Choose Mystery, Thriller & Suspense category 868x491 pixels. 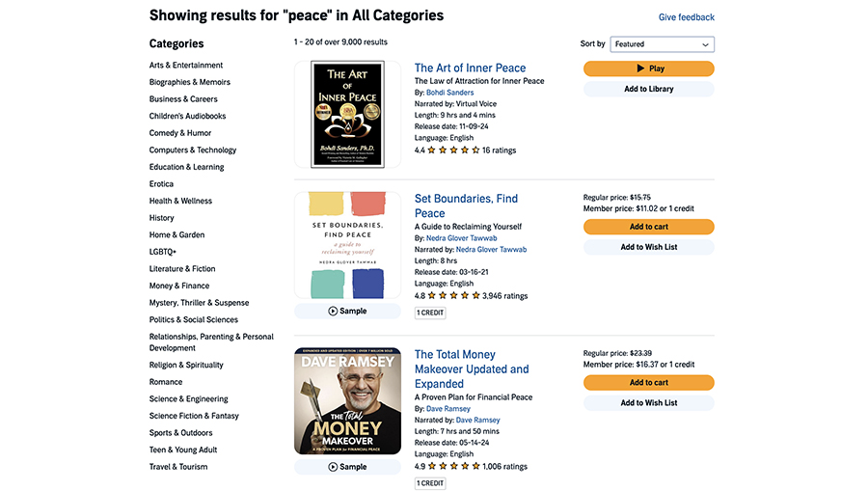click(199, 303)
